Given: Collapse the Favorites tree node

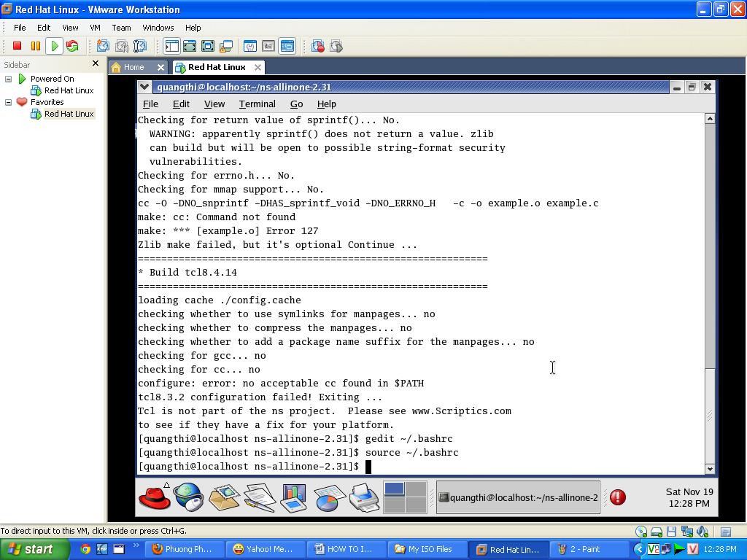Looking at the screenshot, I should (x=9, y=102).
